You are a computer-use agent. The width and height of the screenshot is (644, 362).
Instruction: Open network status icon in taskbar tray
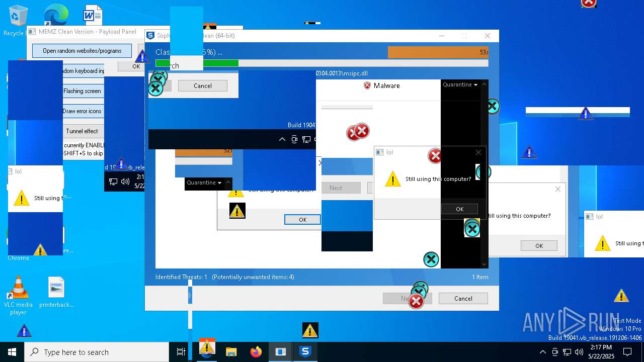click(567, 352)
